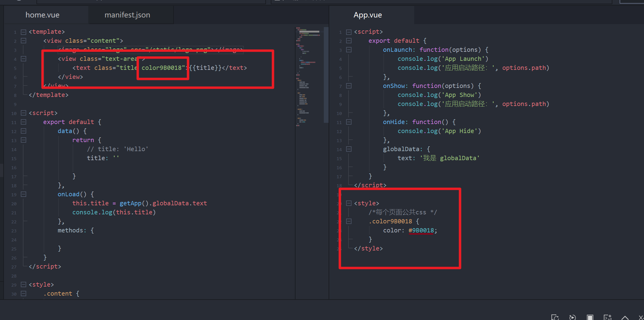The height and width of the screenshot is (320, 644).
Task: Click the stop square icon in bottom toolbar
Action: tap(590, 317)
